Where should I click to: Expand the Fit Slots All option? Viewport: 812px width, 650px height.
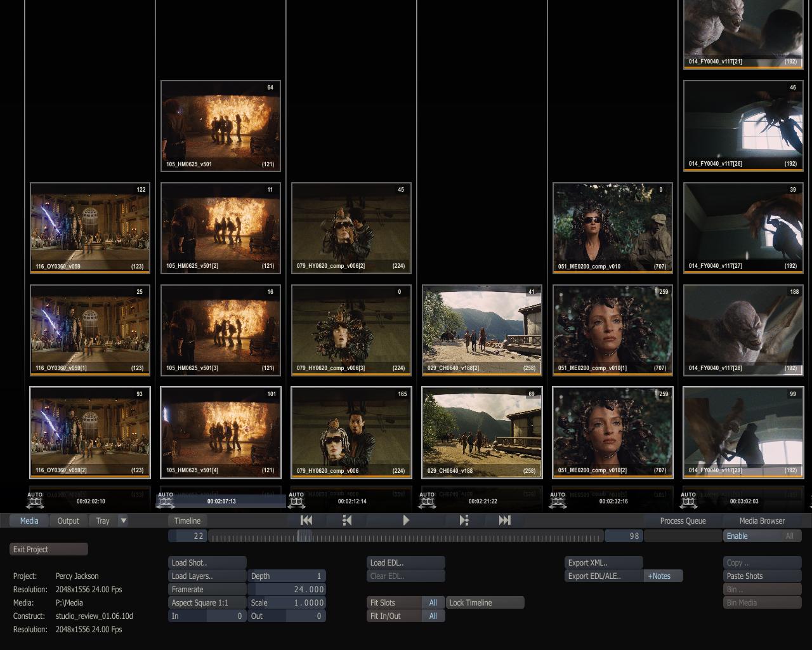click(x=433, y=603)
